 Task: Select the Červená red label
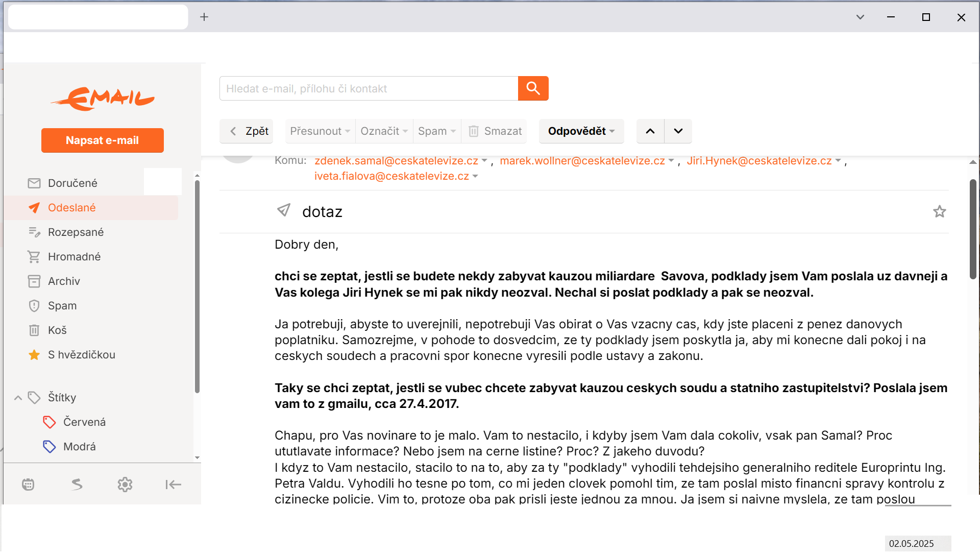84,422
